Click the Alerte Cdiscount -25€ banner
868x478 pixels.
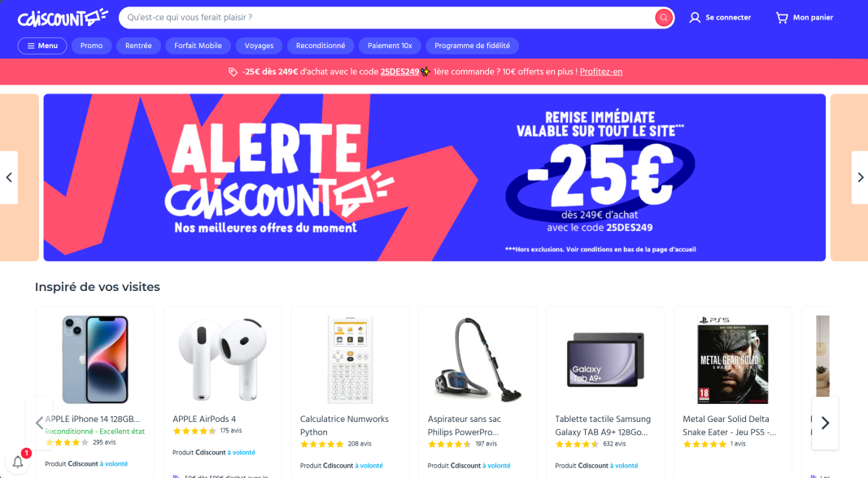[434, 177]
